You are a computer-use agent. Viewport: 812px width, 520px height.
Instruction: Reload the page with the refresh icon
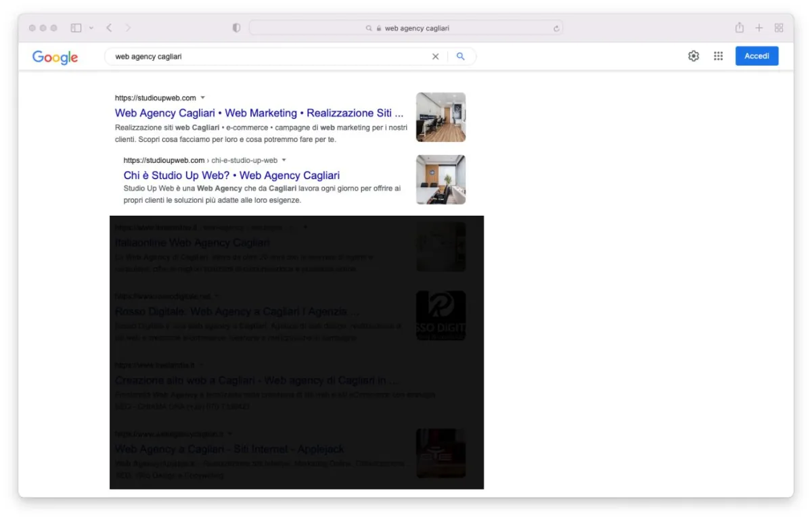click(x=556, y=28)
